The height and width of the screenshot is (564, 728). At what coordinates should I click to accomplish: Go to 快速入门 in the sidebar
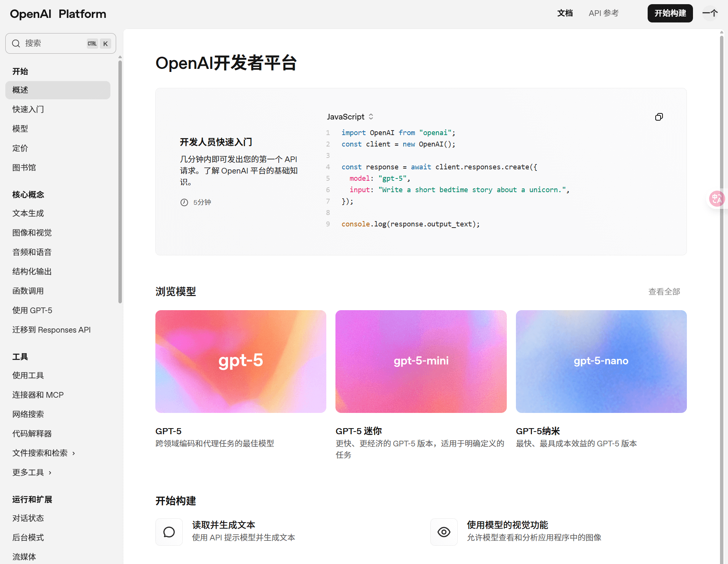coord(28,109)
